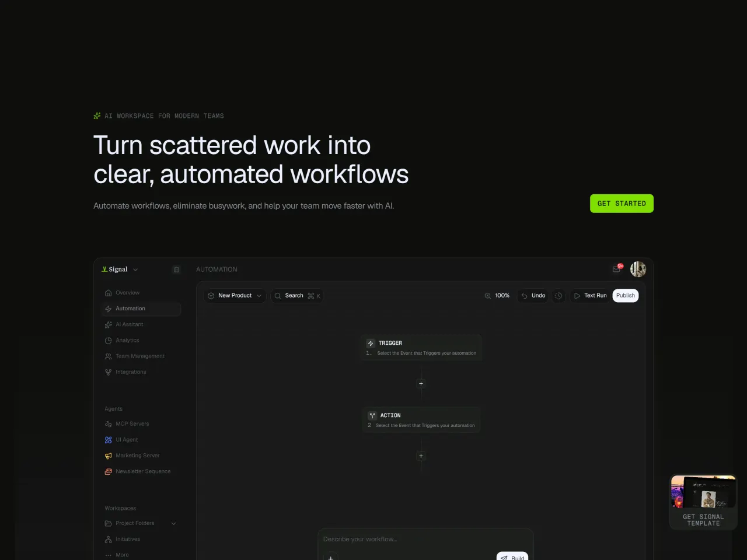
Task: Click the Initiatives icon
Action: 108,540
